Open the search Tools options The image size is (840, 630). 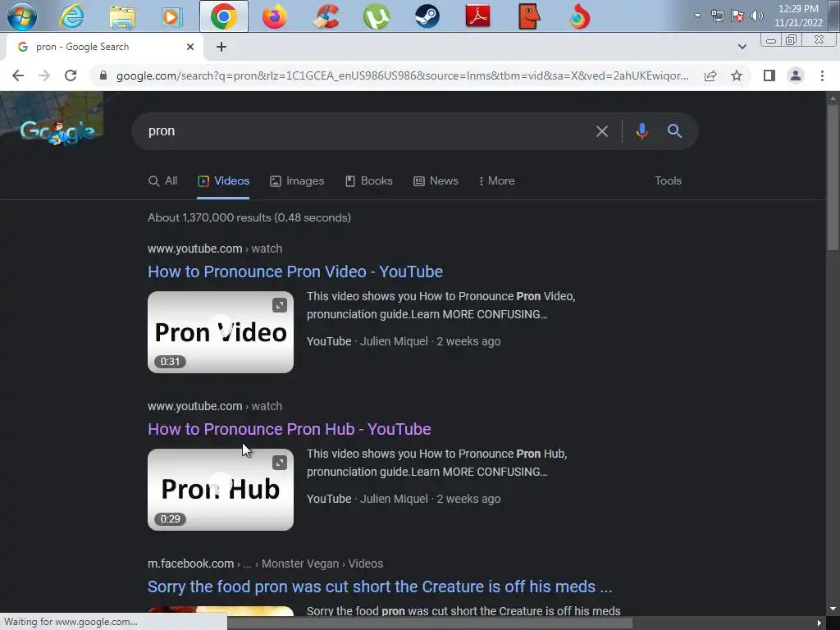(x=668, y=181)
